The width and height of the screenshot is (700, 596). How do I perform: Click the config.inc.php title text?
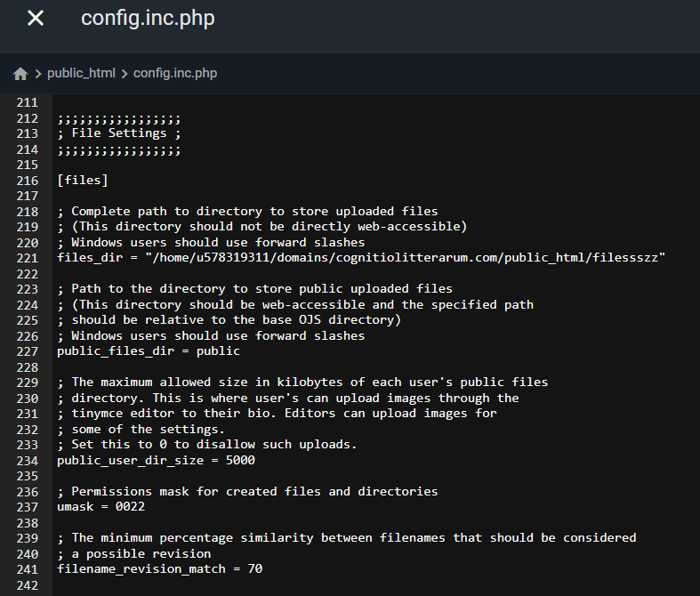(148, 19)
